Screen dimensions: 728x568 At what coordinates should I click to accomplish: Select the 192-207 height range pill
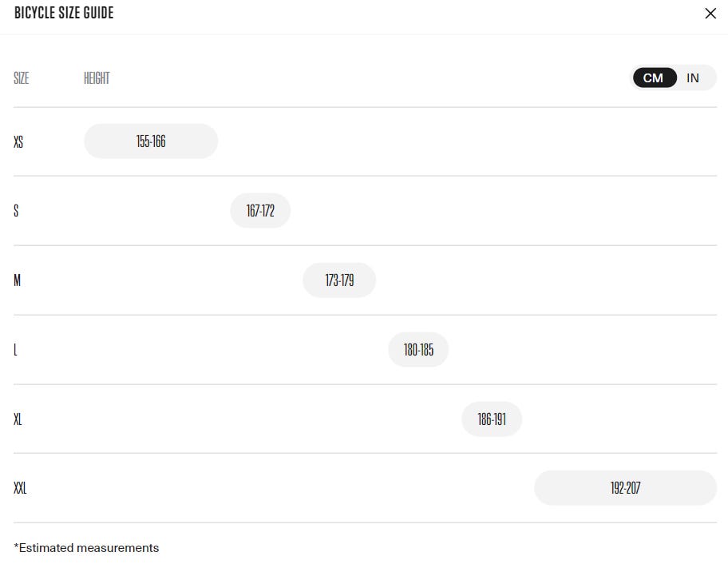point(625,488)
